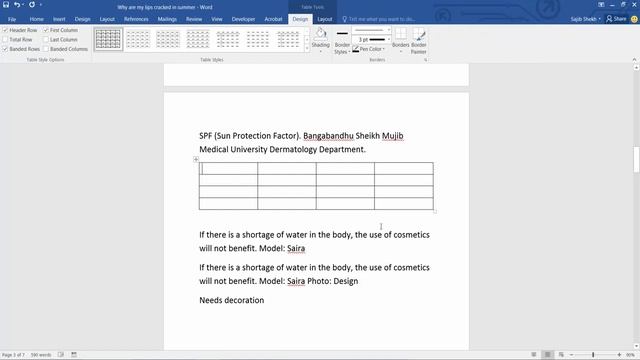
Task: Enable the Total Row checkbox
Action: (x=17, y=40)
